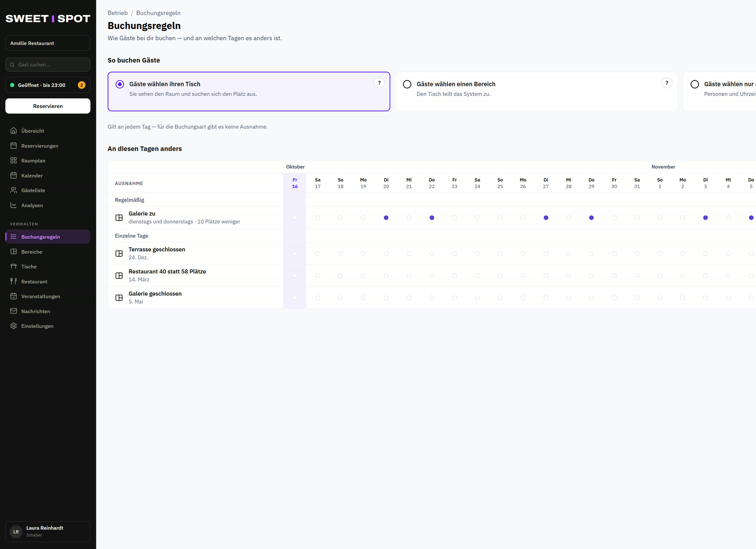Open Buchungsregeln in the sidebar
This screenshot has width=756, height=549.
pos(48,237)
